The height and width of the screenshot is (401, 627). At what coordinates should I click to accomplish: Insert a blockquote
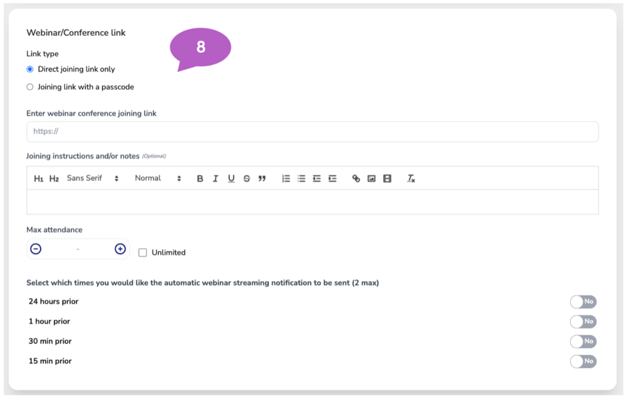262,178
